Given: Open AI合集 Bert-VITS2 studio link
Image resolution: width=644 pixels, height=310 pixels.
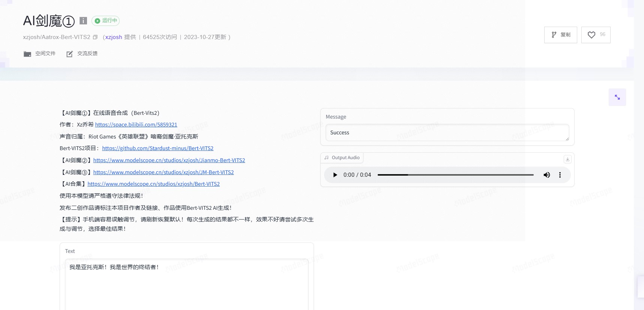Looking at the screenshot, I should tap(153, 184).
